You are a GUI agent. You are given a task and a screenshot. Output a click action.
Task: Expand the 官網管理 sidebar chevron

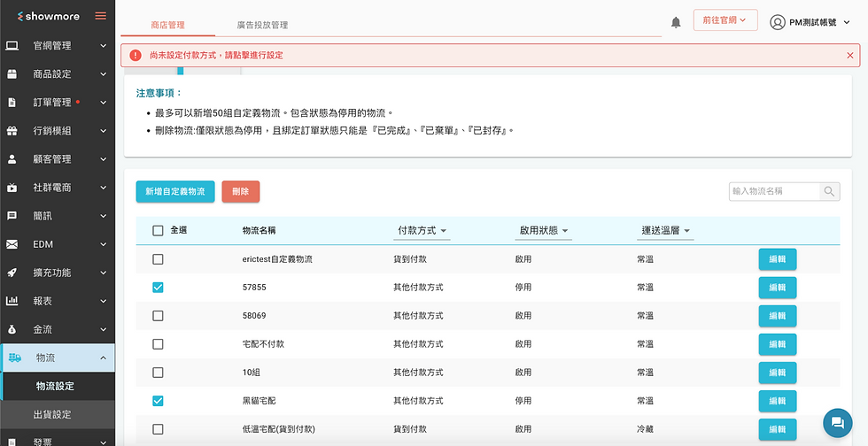click(104, 46)
